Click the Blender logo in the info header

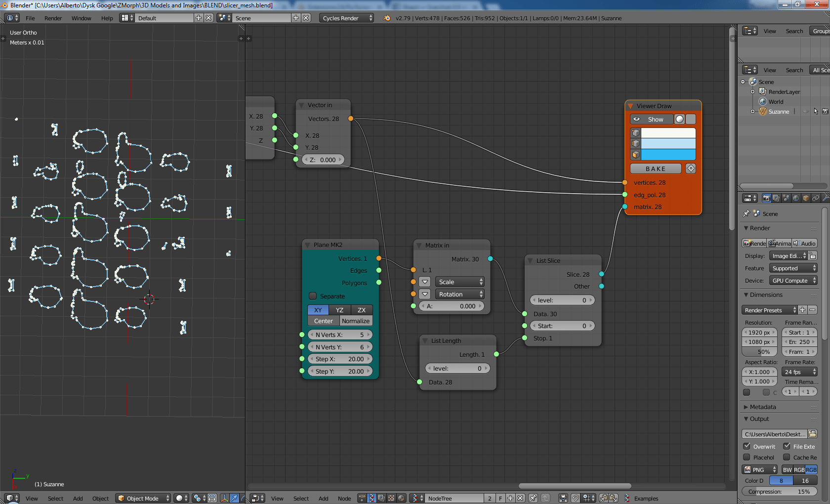coord(387,18)
